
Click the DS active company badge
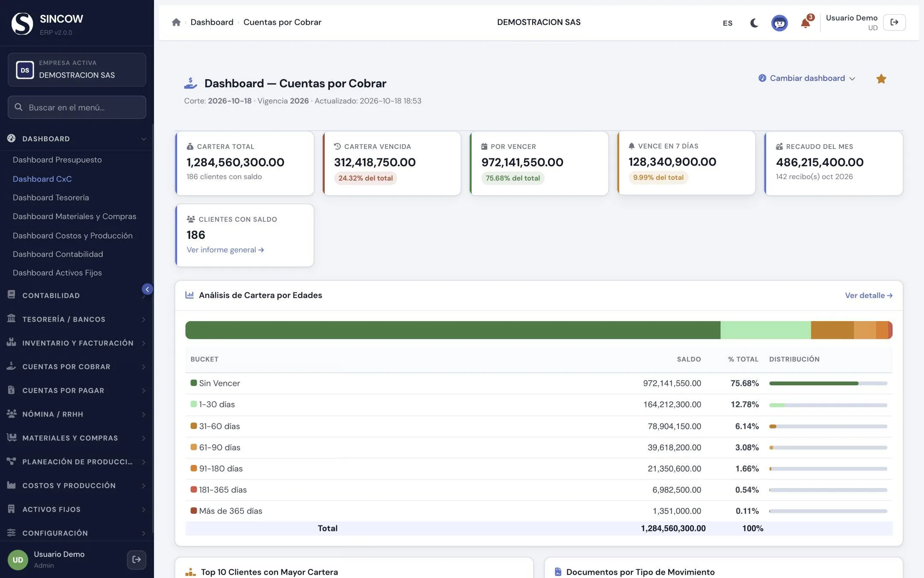25,70
